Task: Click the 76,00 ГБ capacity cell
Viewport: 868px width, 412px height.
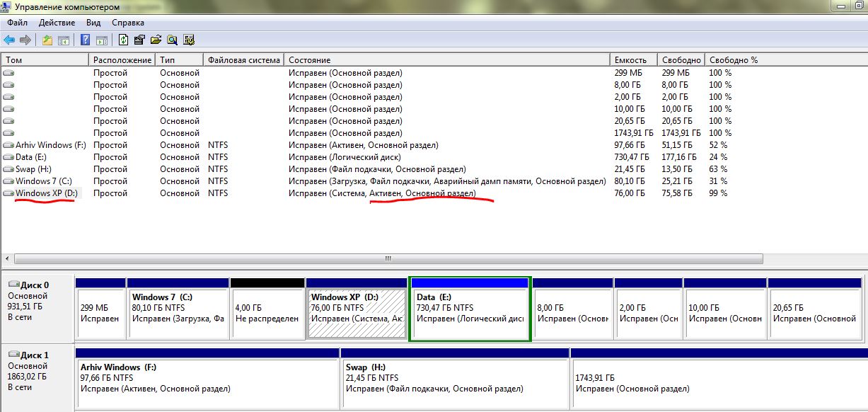Action: [x=630, y=193]
